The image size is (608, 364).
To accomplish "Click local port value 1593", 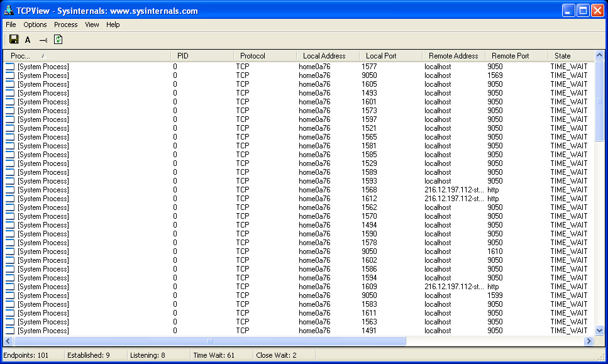I will click(x=369, y=181).
